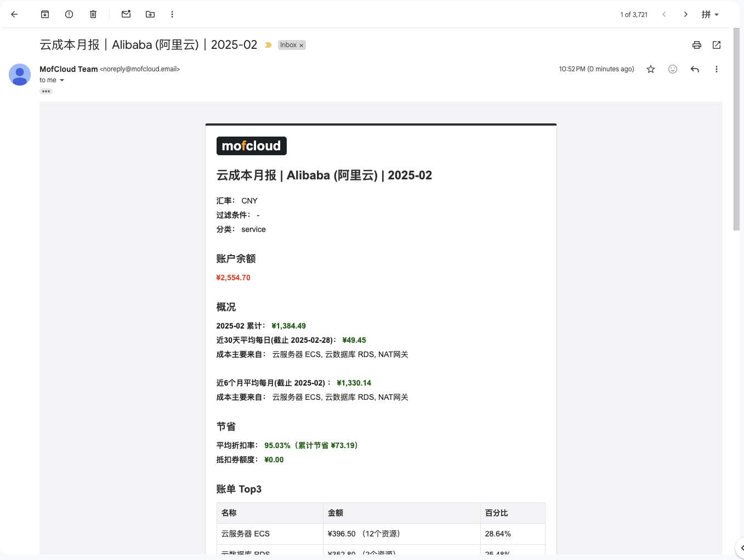
Task: Star this message from MofCloud Team
Action: click(x=651, y=69)
